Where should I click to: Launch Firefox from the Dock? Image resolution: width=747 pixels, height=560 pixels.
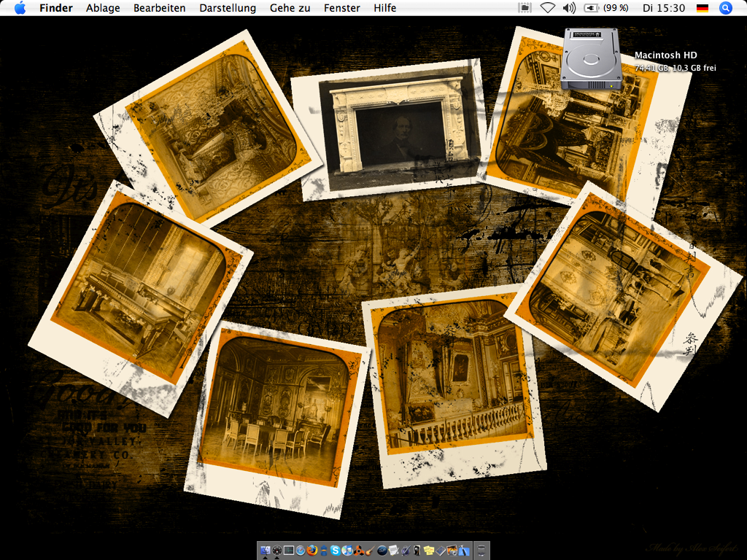tap(312, 550)
